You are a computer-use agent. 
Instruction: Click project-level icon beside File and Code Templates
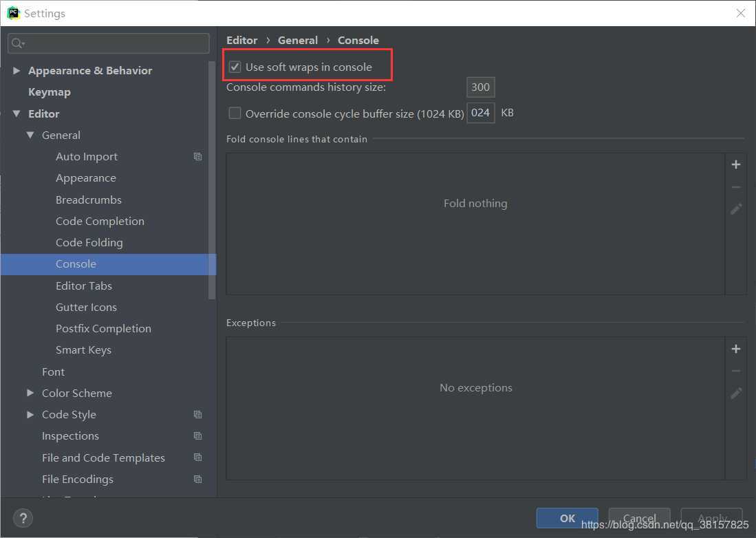point(197,457)
